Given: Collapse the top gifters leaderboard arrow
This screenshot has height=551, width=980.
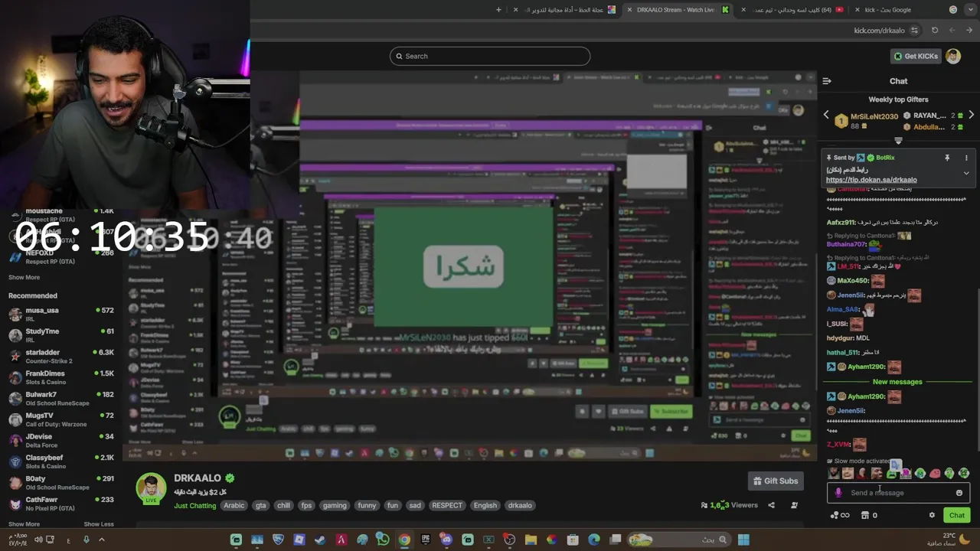Looking at the screenshot, I should coord(898,141).
